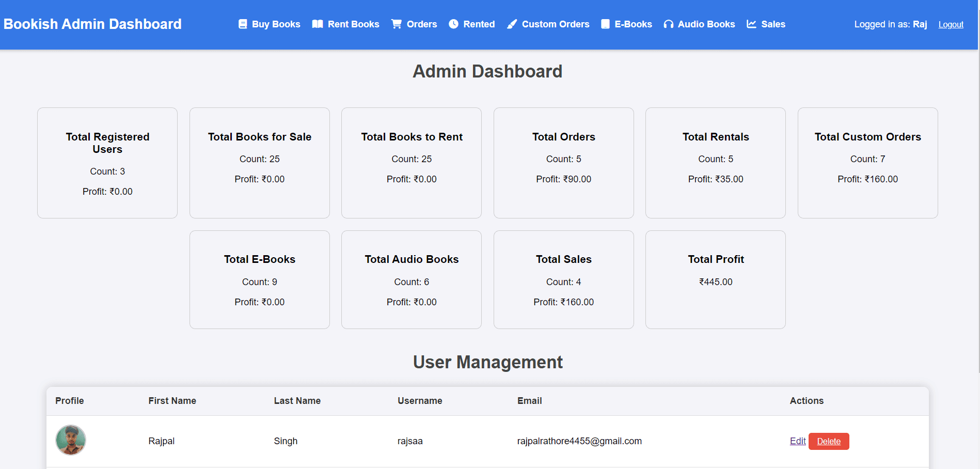Select the Total Books for Sale card
Image resolution: width=980 pixels, height=469 pixels.
pyautogui.click(x=260, y=163)
